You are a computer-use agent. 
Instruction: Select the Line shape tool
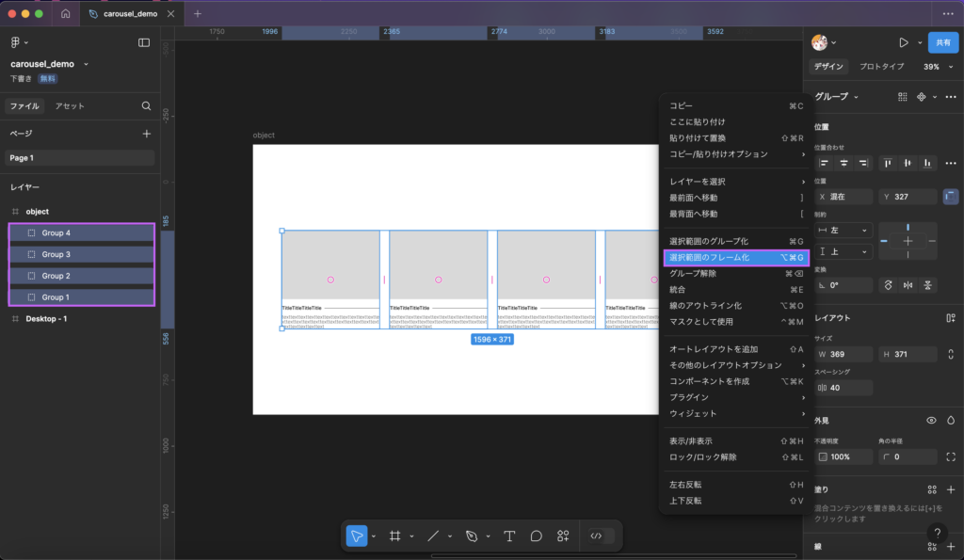[433, 536]
